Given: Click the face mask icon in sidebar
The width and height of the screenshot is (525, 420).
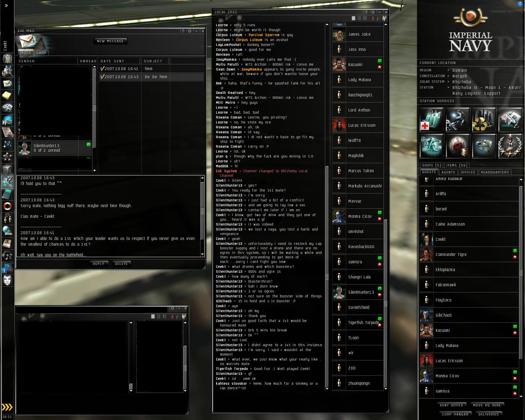Looking at the screenshot, I should point(7,280).
